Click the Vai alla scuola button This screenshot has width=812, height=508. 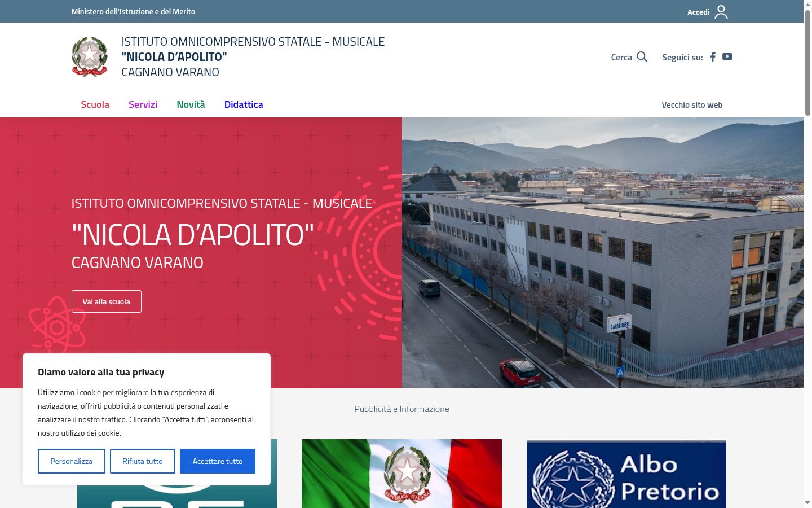(x=107, y=301)
